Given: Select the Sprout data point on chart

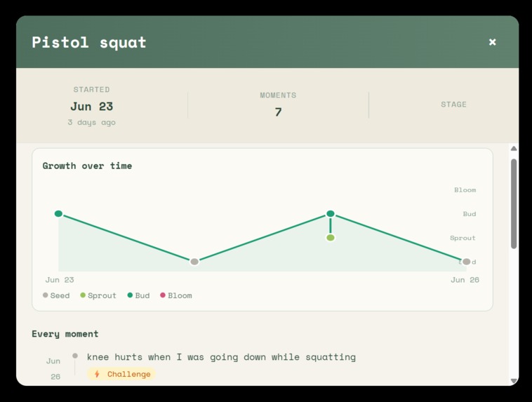Looking at the screenshot, I should pos(331,237).
